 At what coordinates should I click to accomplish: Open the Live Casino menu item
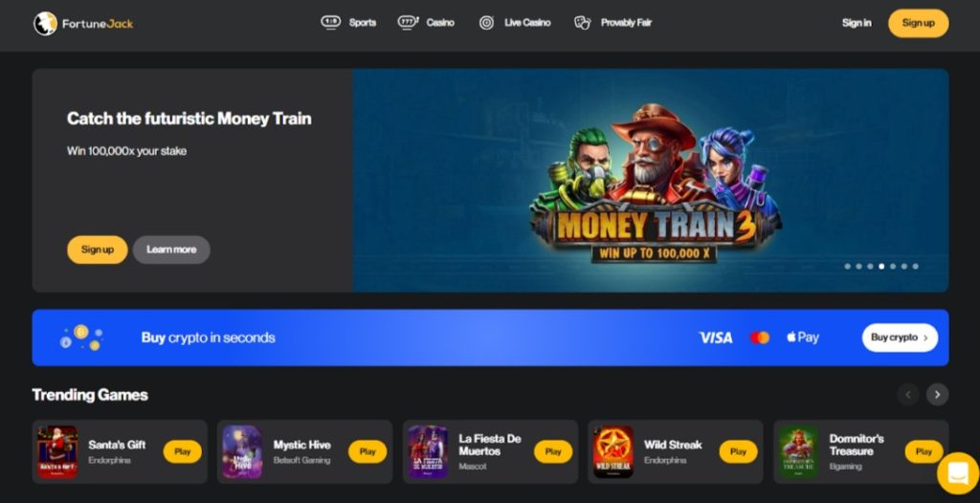tap(527, 23)
